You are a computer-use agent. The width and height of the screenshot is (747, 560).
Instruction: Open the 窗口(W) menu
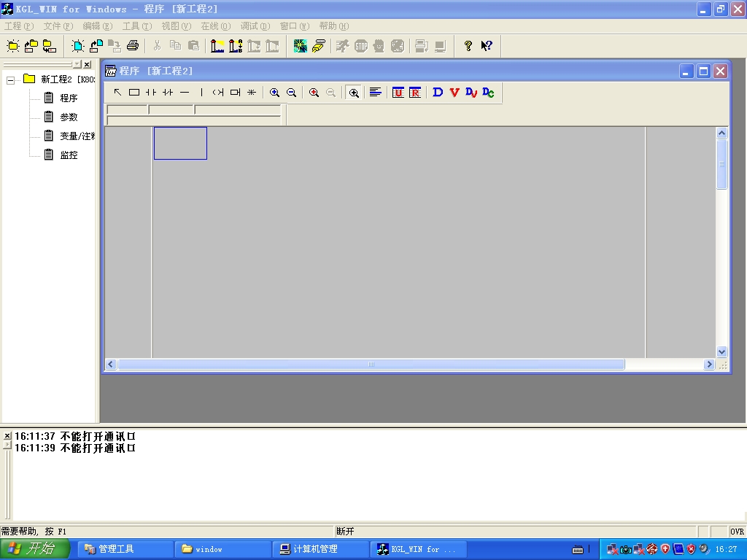(x=295, y=26)
